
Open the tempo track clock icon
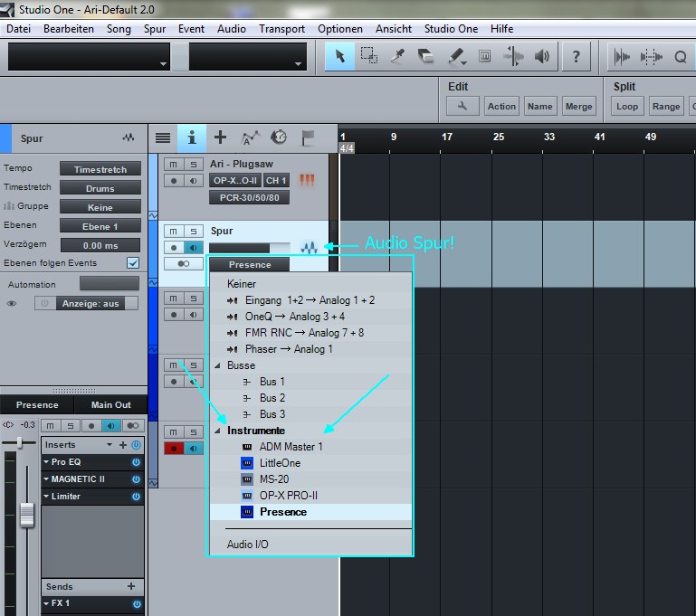pyautogui.click(x=279, y=137)
